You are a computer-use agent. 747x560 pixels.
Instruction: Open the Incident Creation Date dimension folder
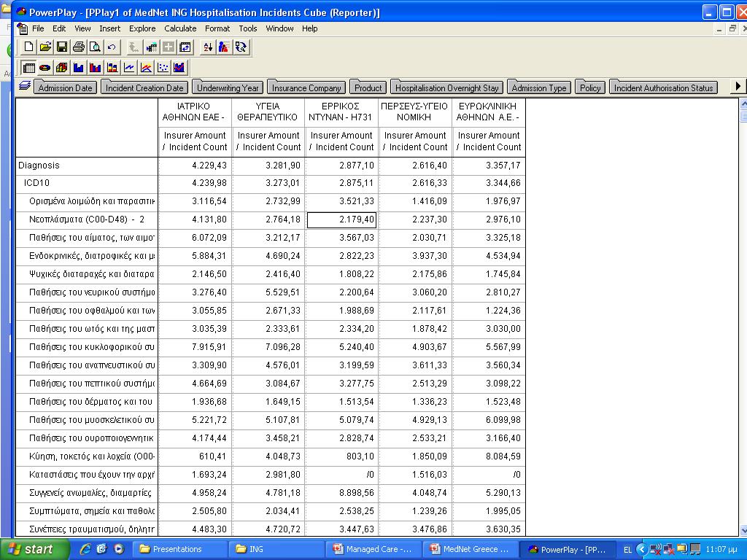(x=144, y=87)
